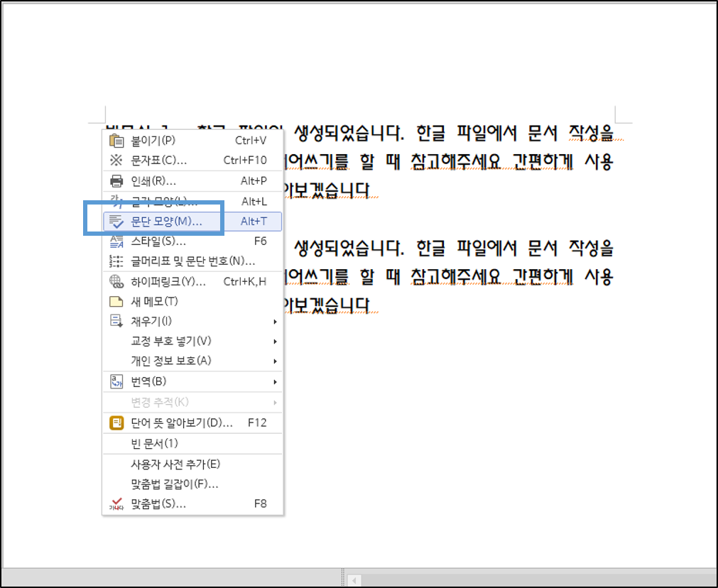
Task: Click the translation icon
Action: pyautogui.click(x=116, y=381)
